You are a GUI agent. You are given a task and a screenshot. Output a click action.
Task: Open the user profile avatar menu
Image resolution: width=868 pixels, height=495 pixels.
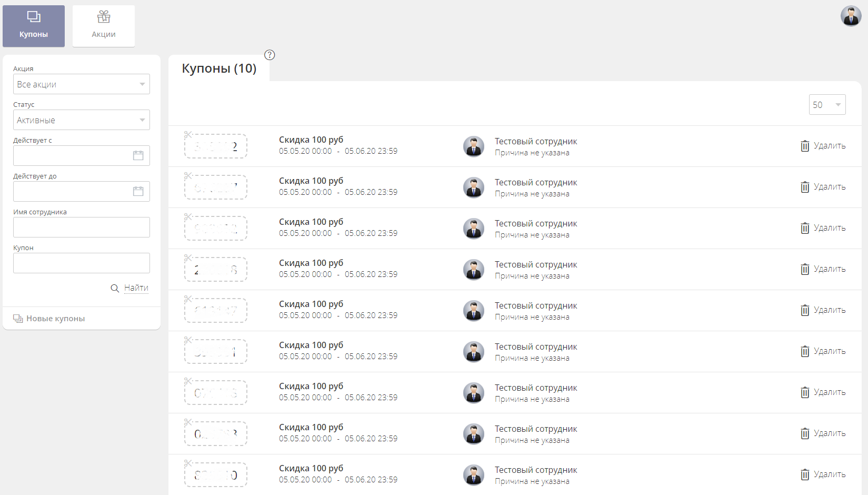(851, 16)
